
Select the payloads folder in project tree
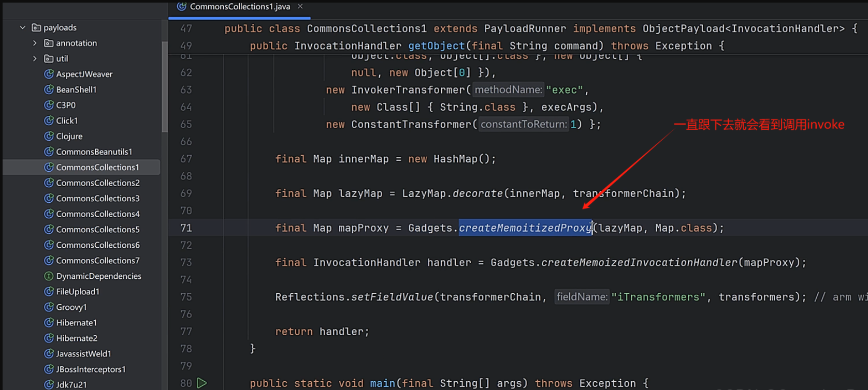60,27
